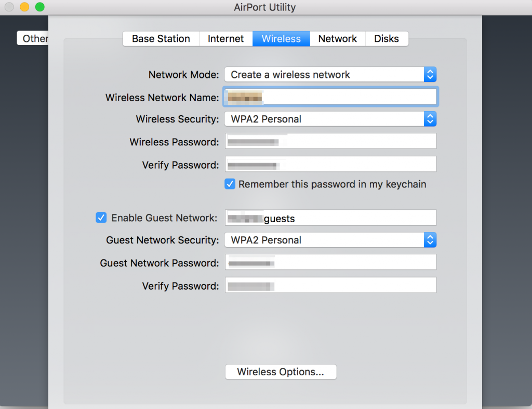Open Wireless Options dialog

(x=281, y=372)
